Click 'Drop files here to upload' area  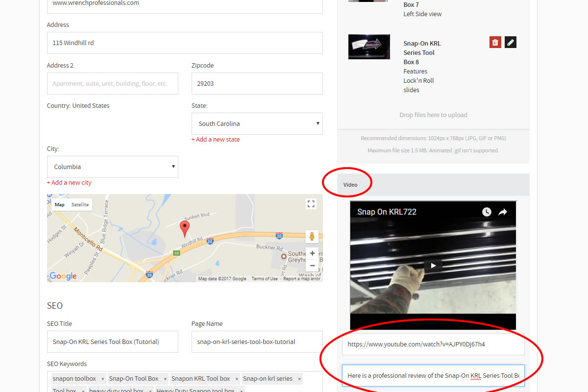click(x=433, y=115)
